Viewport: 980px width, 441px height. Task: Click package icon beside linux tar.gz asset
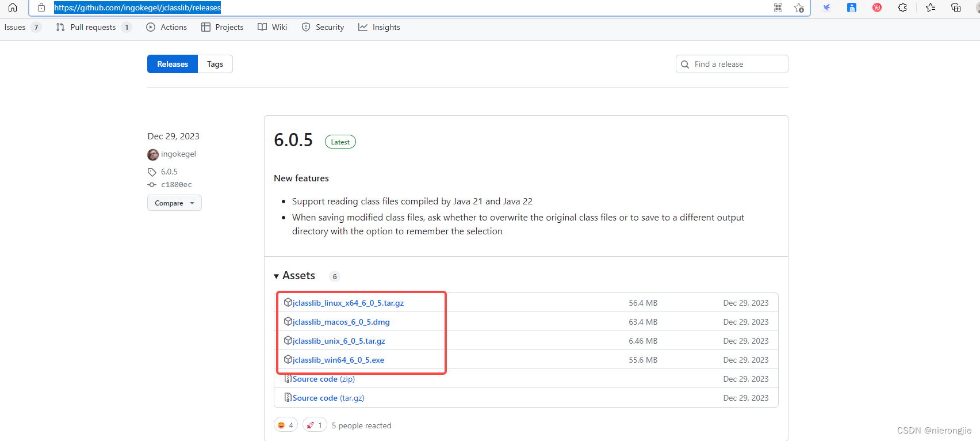[x=288, y=302]
